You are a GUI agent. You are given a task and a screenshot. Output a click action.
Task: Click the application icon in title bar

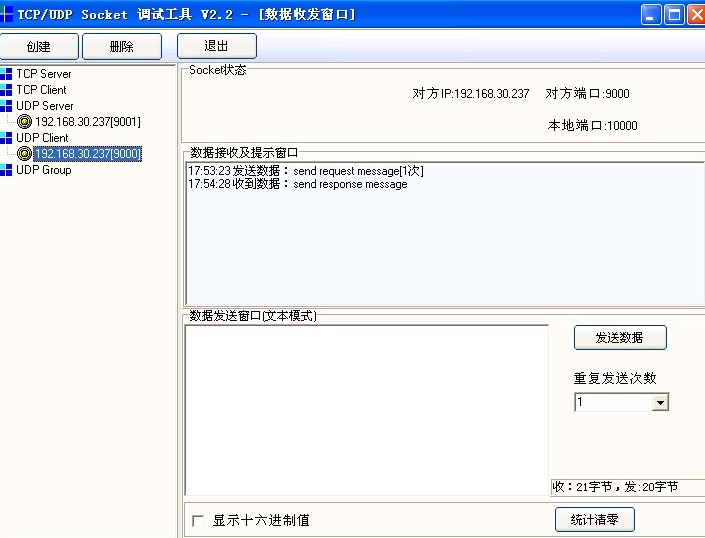point(8,14)
